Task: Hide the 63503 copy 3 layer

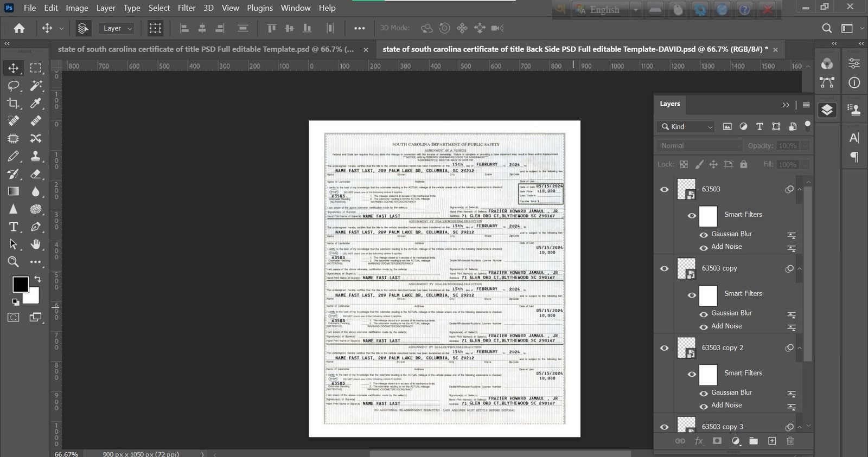Action: (665, 427)
